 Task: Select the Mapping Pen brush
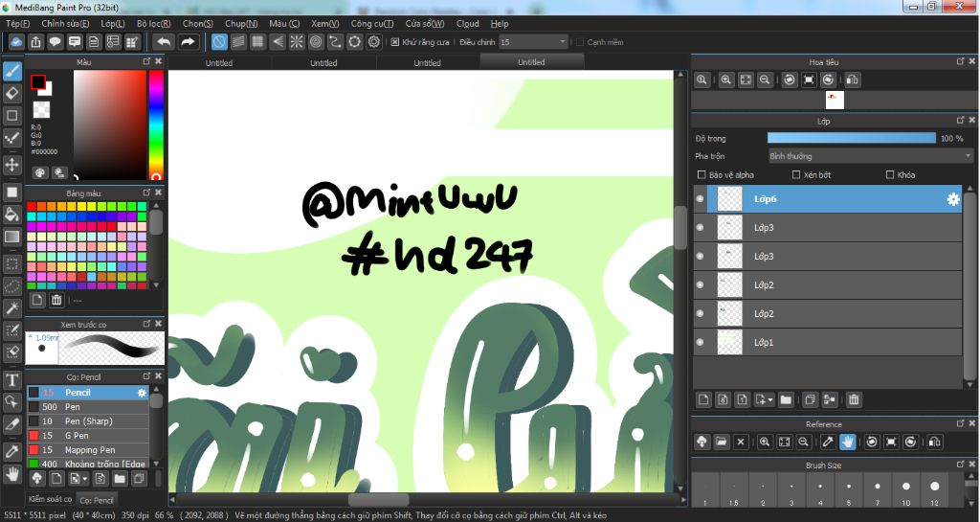[87, 449]
